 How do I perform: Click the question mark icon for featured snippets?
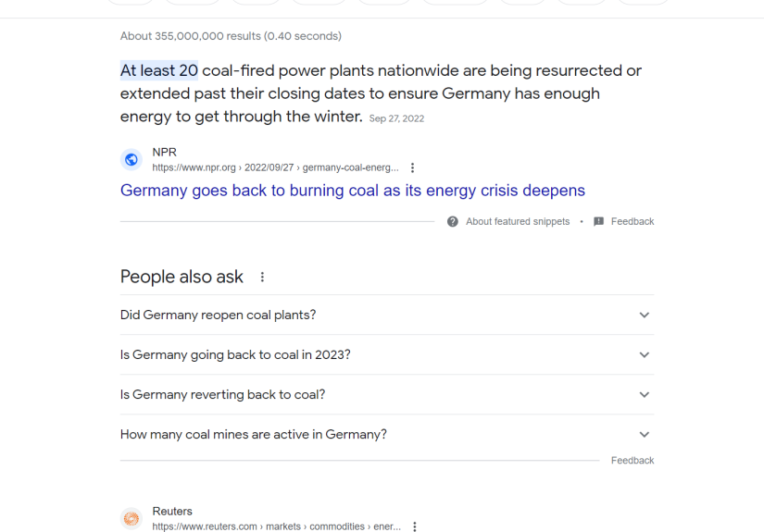453,222
